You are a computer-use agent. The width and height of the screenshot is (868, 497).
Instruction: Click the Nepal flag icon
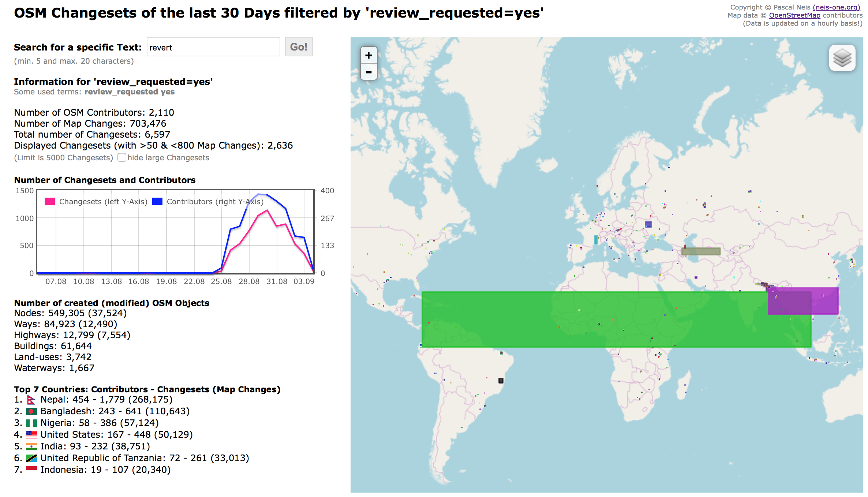pos(31,400)
